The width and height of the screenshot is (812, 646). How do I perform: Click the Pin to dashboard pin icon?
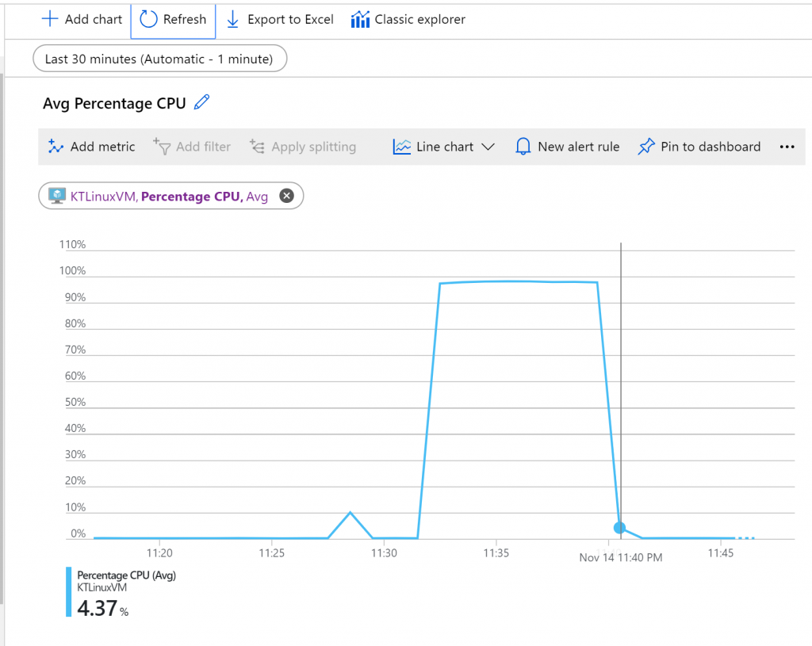click(646, 147)
